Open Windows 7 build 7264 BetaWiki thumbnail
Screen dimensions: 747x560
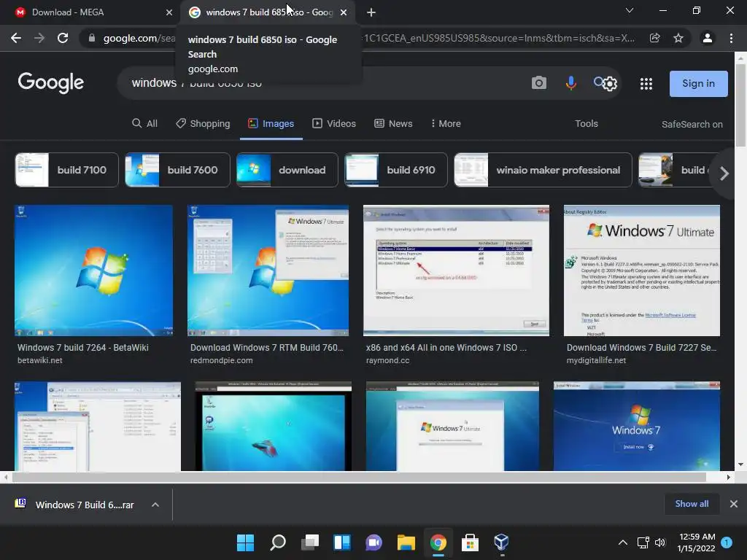tap(93, 271)
